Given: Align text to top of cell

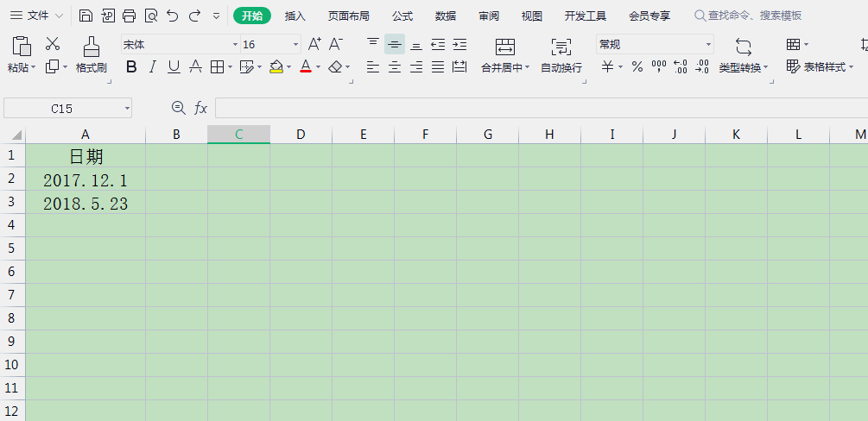Looking at the screenshot, I should tap(374, 43).
